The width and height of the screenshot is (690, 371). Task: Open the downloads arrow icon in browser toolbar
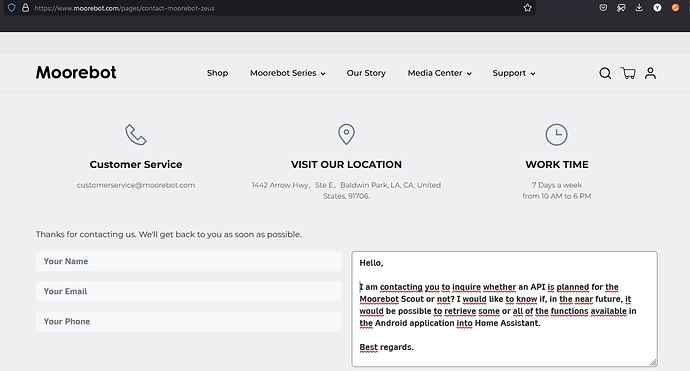pyautogui.click(x=639, y=8)
